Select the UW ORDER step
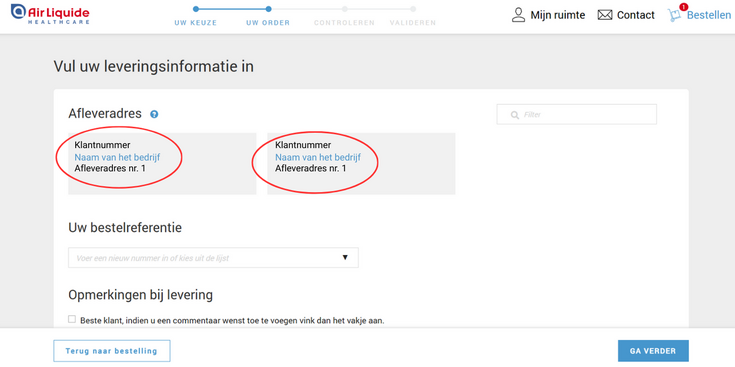Image resolution: width=735 pixels, height=367 pixels. click(268, 22)
